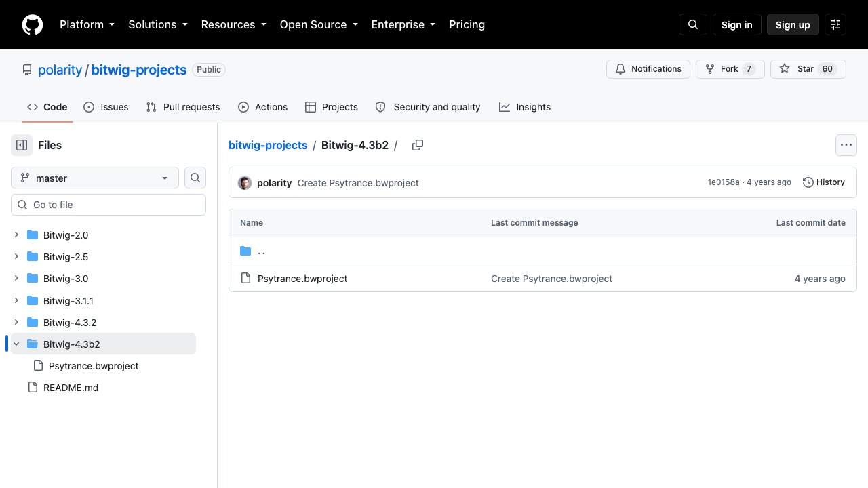Click the Psytrance.bwproject file icon in table
Viewport: 868px width, 488px height.
click(245, 279)
